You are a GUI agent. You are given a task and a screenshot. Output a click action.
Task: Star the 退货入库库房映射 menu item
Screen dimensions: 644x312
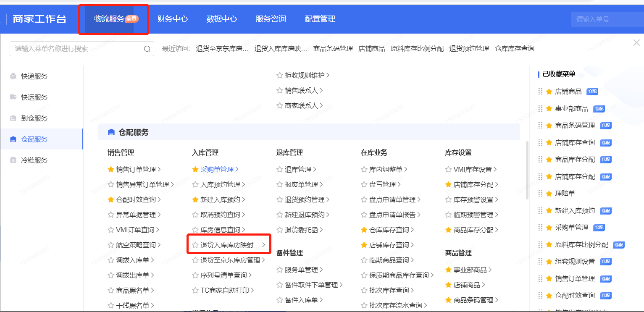pos(195,245)
